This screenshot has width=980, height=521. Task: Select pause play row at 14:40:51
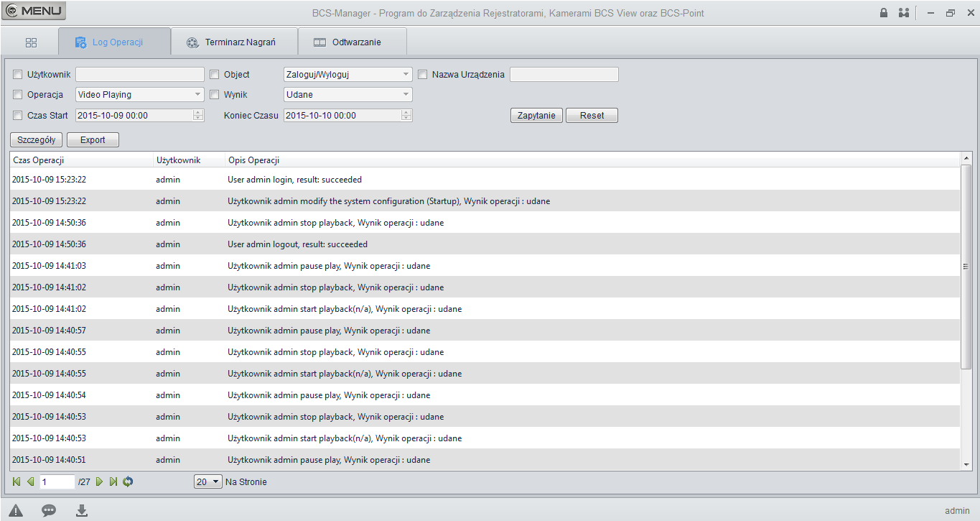tap(485, 460)
